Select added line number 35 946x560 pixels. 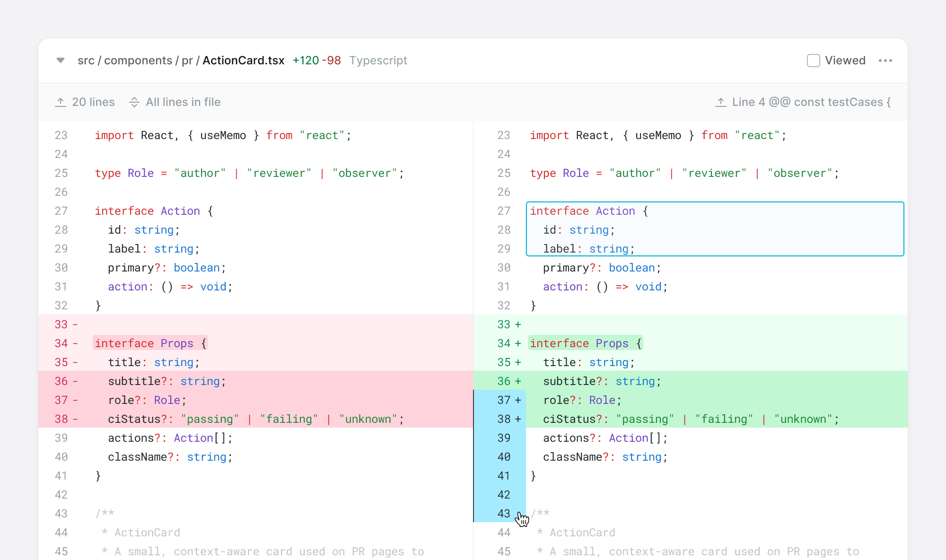coord(504,362)
